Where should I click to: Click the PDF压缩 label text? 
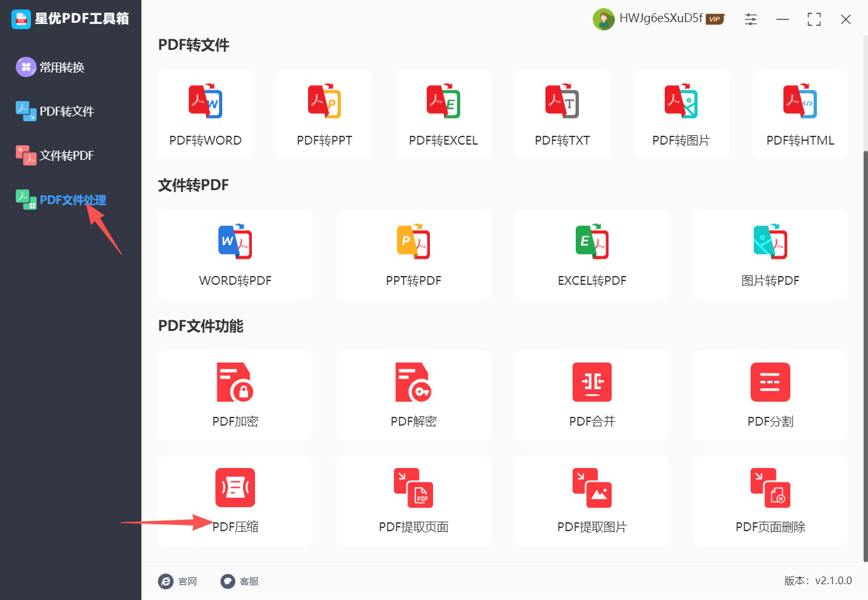click(x=235, y=527)
